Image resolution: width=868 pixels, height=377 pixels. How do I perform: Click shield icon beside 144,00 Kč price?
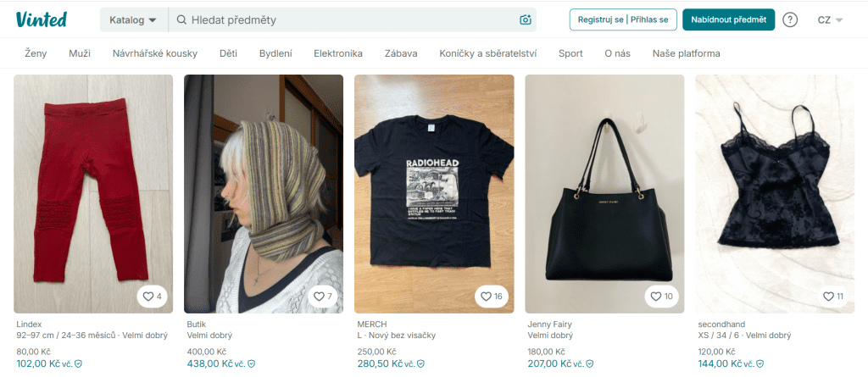point(759,363)
